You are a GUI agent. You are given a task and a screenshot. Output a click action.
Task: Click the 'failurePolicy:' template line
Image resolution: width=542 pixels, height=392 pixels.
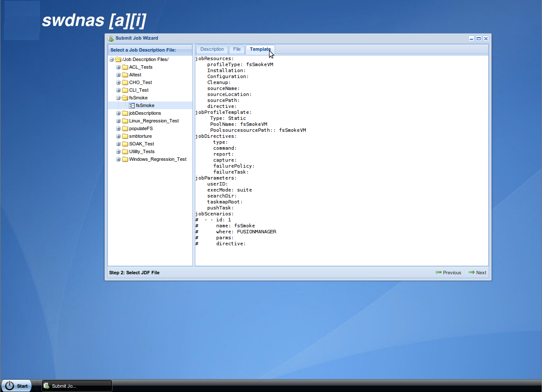pos(234,166)
